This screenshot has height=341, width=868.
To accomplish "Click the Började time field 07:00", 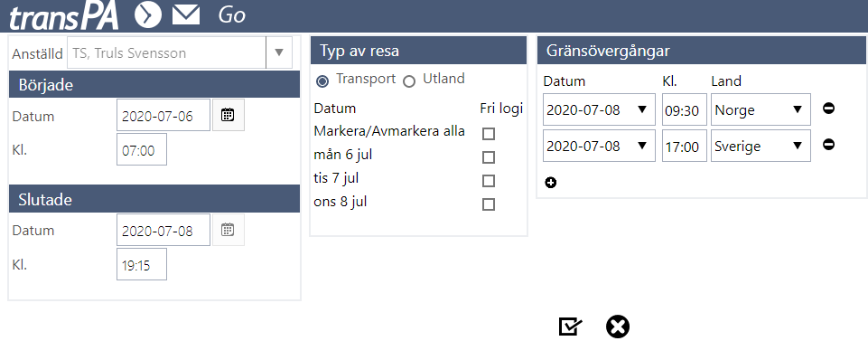I will (142, 150).
